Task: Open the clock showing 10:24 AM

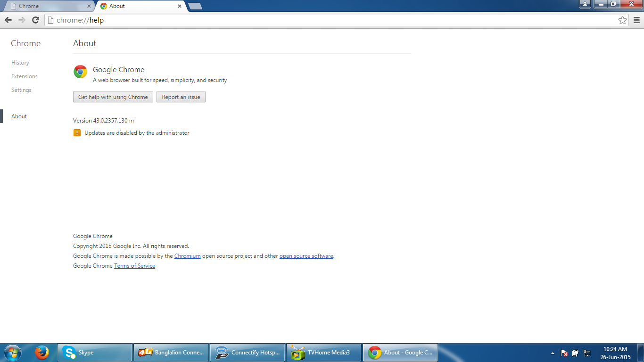Action: [615, 353]
